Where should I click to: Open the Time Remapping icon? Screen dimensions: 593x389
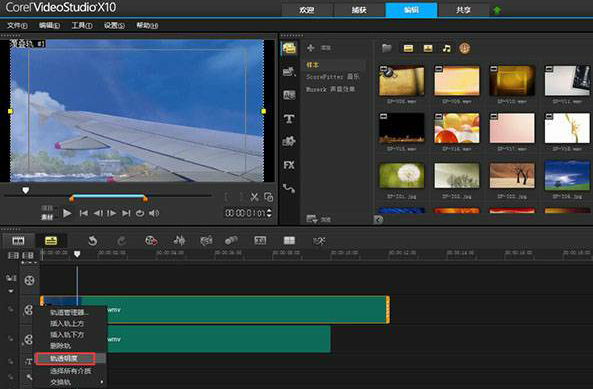pyautogui.click(x=319, y=241)
